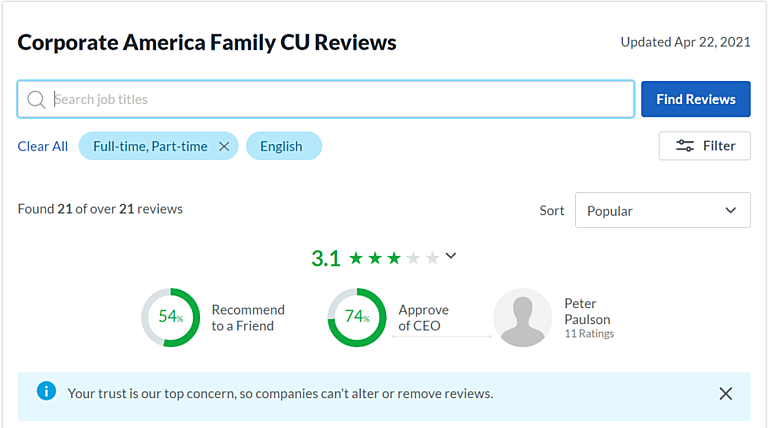This screenshot has width=768, height=428.
Task: Open the Filter options button
Action: click(704, 146)
